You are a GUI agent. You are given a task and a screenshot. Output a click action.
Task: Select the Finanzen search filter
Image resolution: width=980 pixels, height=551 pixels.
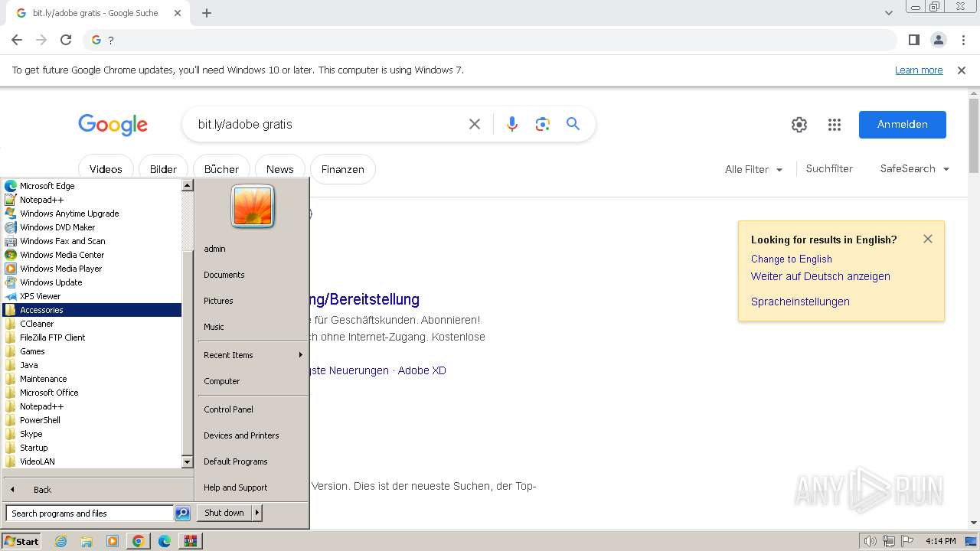point(343,169)
